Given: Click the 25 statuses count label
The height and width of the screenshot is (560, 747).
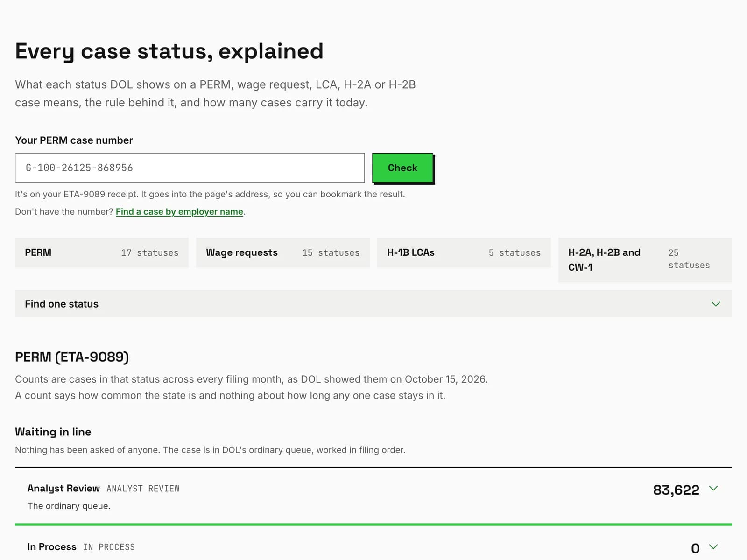Looking at the screenshot, I should click(689, 259).
